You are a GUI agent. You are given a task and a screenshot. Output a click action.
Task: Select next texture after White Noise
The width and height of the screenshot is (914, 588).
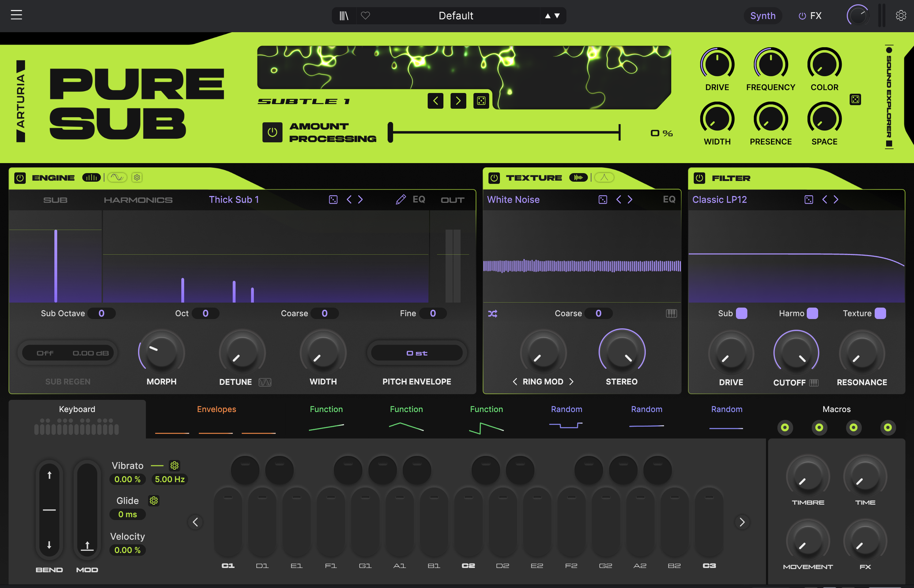point(630,200)
